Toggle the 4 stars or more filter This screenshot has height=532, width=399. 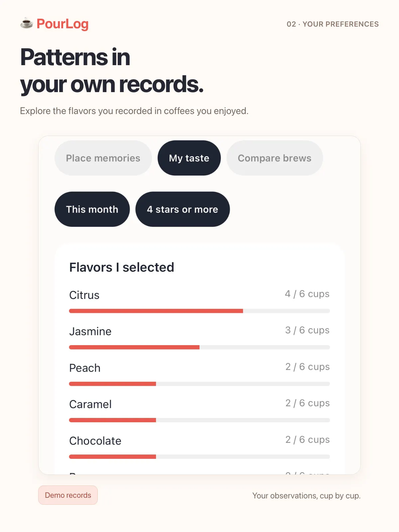pos(183,209)
